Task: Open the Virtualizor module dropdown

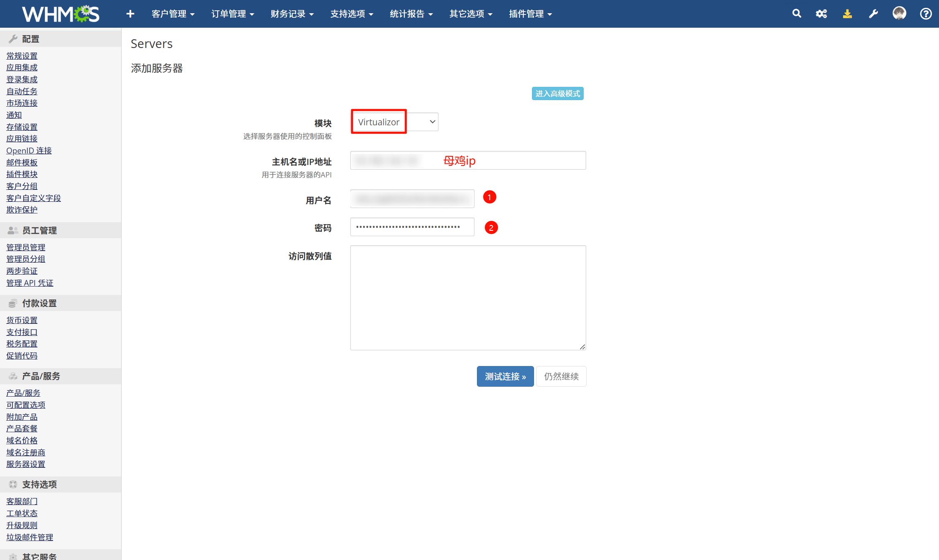Action: click(395, 122)
